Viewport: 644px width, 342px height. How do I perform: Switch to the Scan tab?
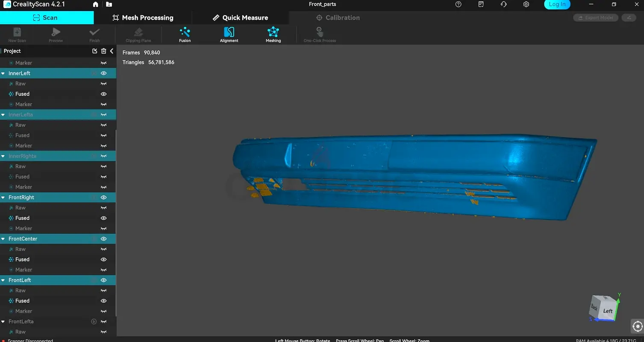click(47, 18)
